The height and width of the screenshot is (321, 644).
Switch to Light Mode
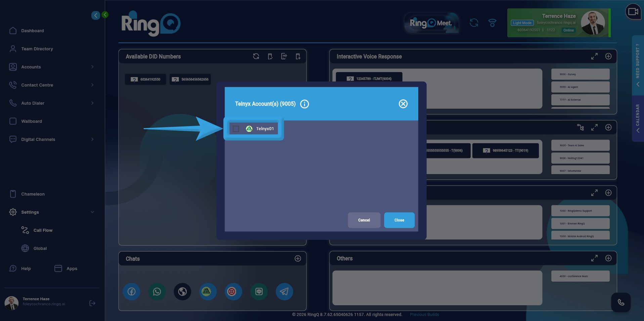[522, 23]
